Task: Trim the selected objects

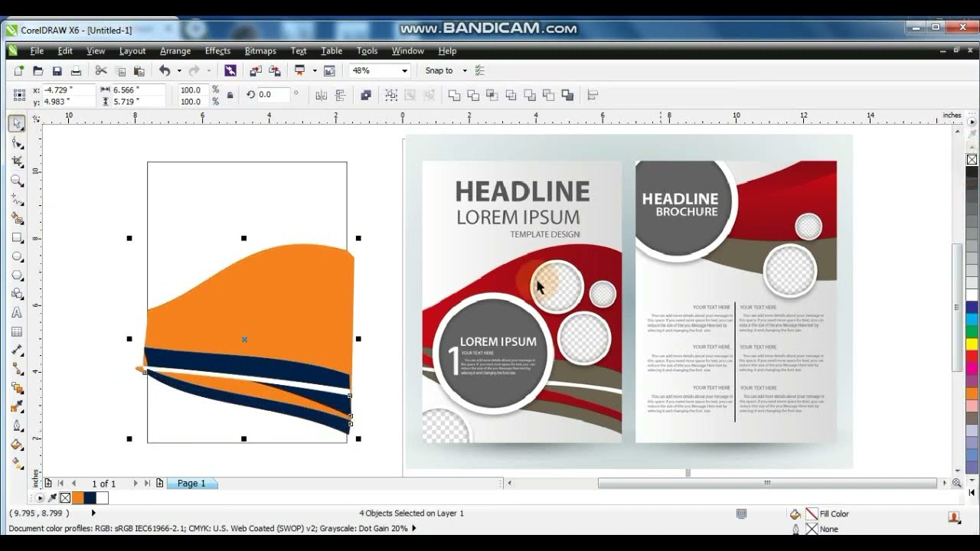Action: coord(473,96)
